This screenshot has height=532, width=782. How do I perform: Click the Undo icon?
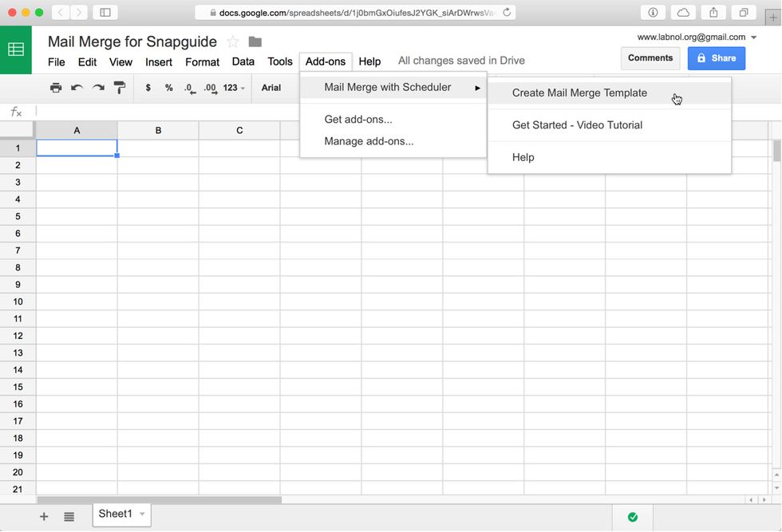77,88
